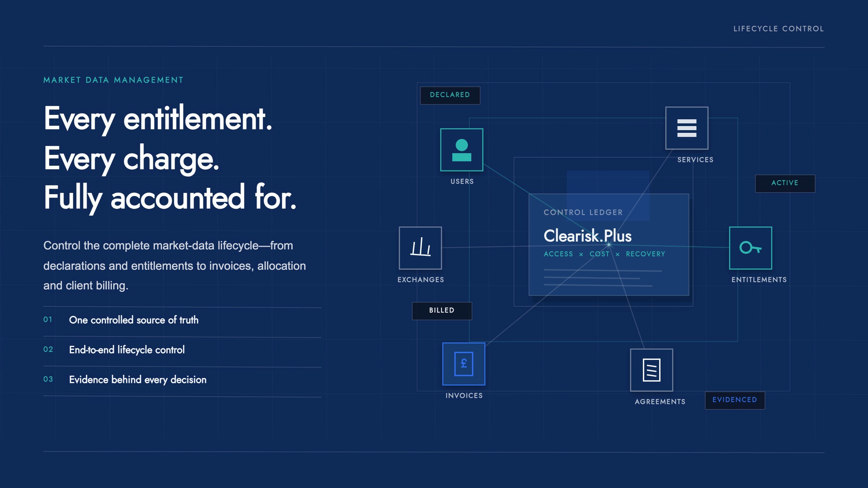This screenshot has height=488, width=868.
Task: Click the CONTROL LEDGER label
Action: pyautogui.click(x=583, y=212)
